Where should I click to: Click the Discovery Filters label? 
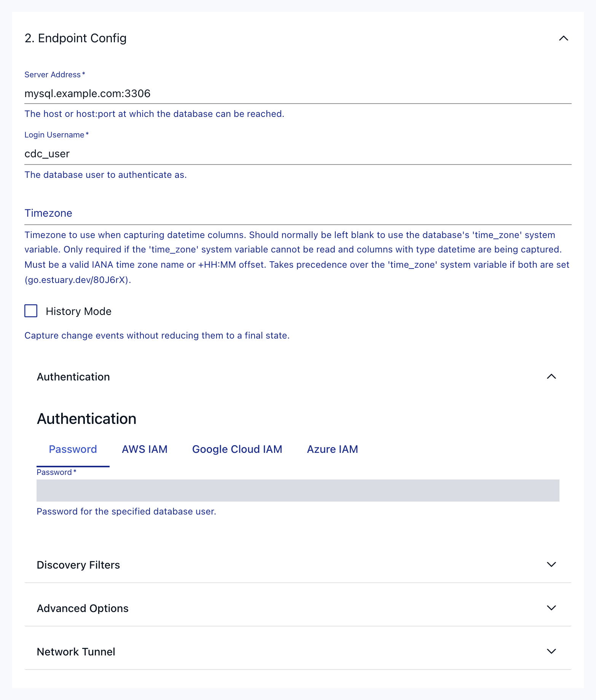pyautogui.click(x=78, y=565)
